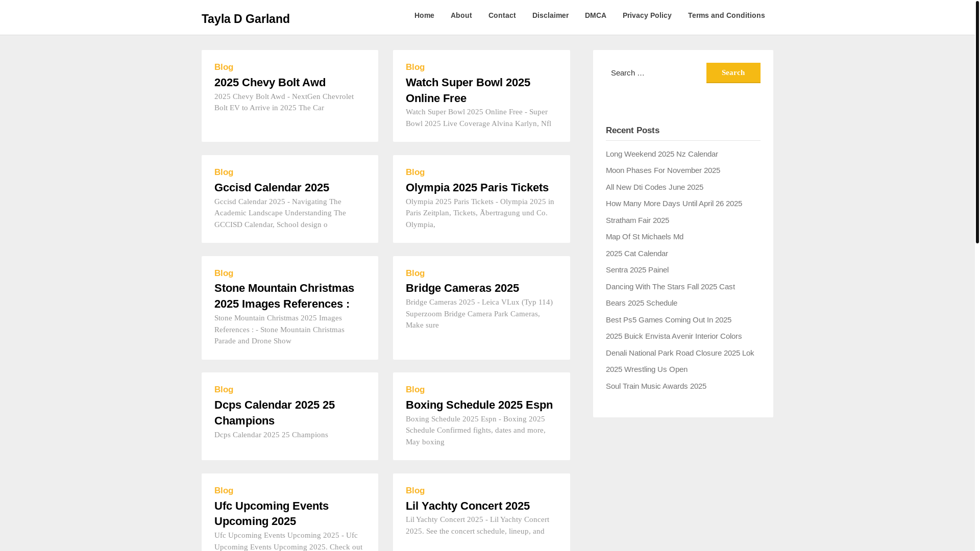Click the Recent Posts heading

coord(632,131)
